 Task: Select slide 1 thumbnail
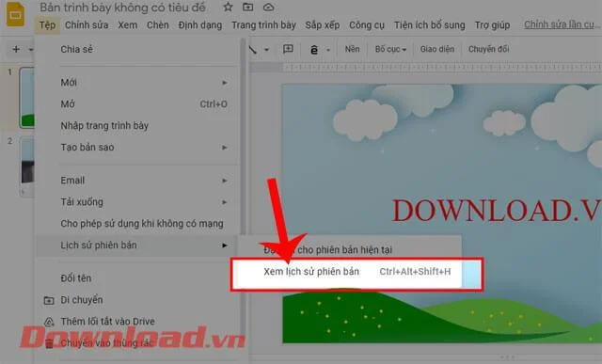(27, 98)
